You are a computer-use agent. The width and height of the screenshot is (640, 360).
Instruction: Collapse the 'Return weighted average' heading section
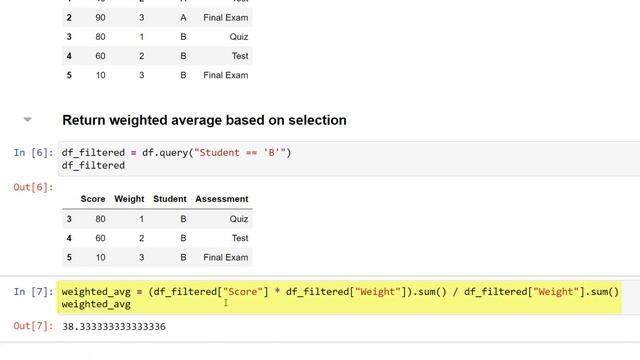click(x=27, y=120)
